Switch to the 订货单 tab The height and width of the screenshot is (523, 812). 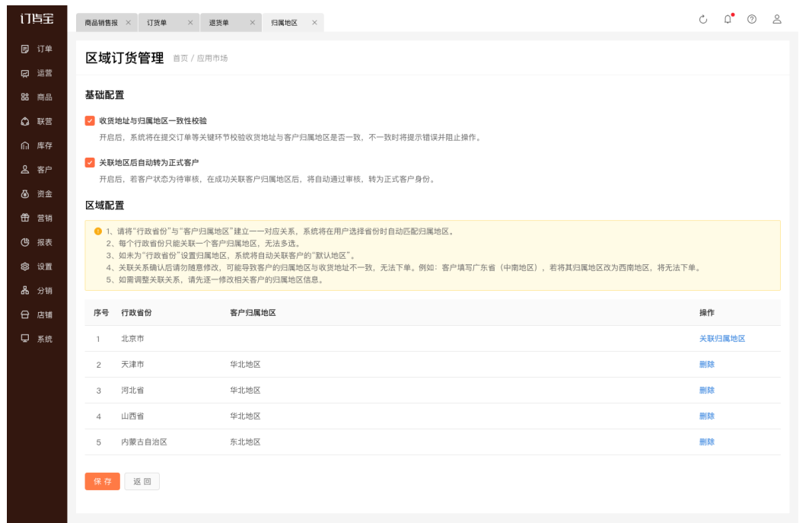point(157,23)
